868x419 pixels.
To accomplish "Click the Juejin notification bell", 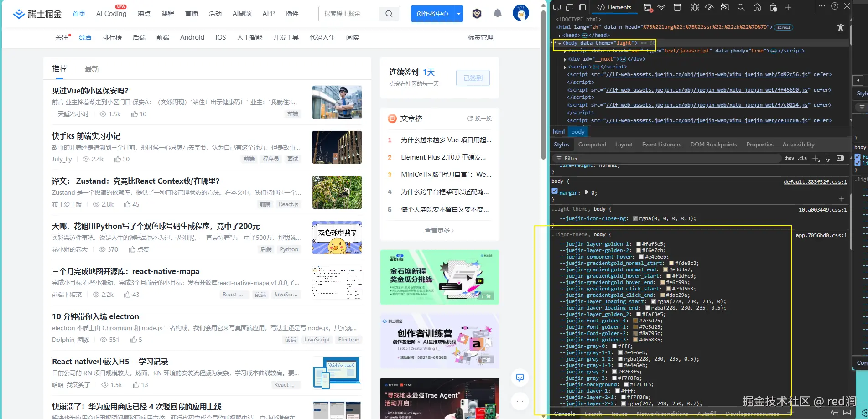I will pyautogui.click(x=498, y=14).
